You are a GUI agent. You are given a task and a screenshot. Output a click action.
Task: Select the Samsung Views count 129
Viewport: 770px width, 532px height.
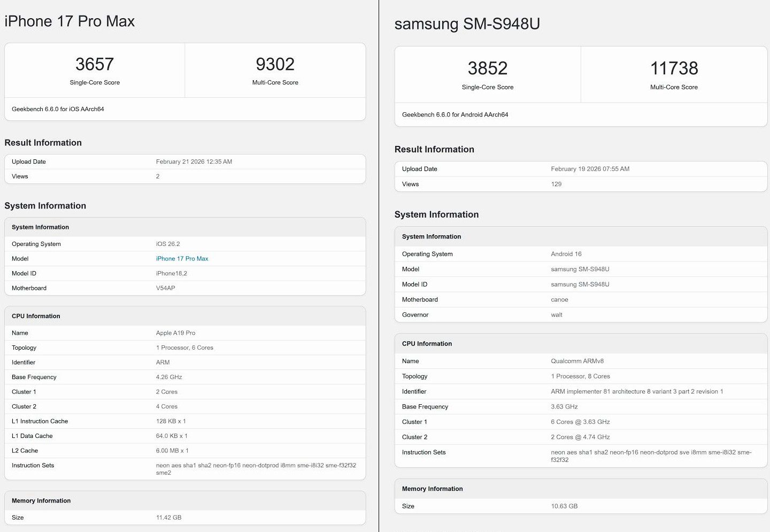(x=556, y=184)
